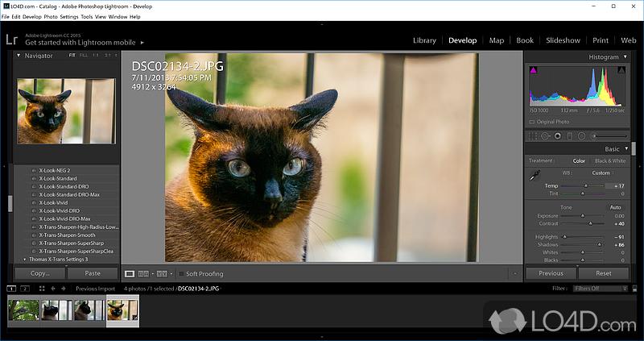
Task: Set Navigator zoom to FILL
Action: pyautogui.click(x=84, y=55)
